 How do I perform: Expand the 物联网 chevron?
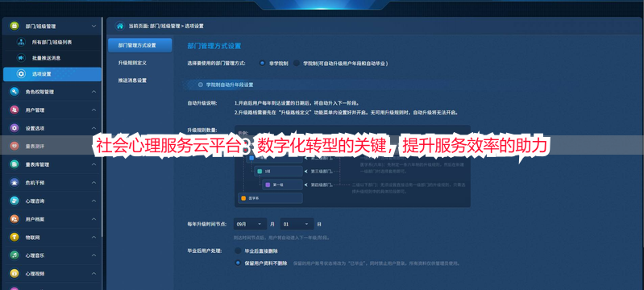[93, 237]
